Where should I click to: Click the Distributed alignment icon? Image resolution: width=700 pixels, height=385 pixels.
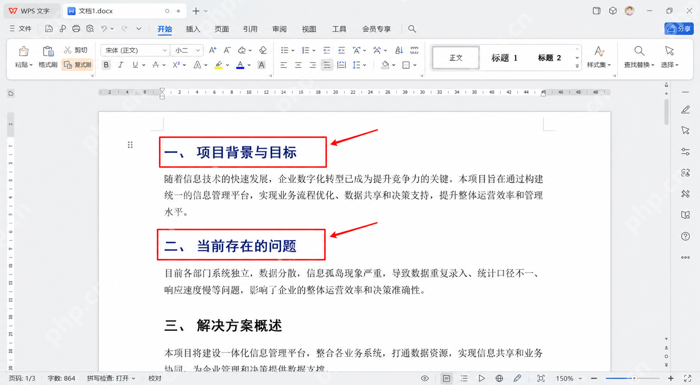(x=342, y=65)
